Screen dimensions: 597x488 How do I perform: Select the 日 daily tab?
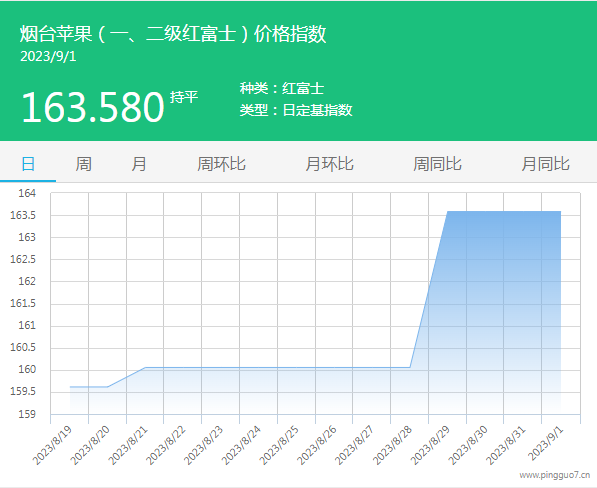click(28, 164)
